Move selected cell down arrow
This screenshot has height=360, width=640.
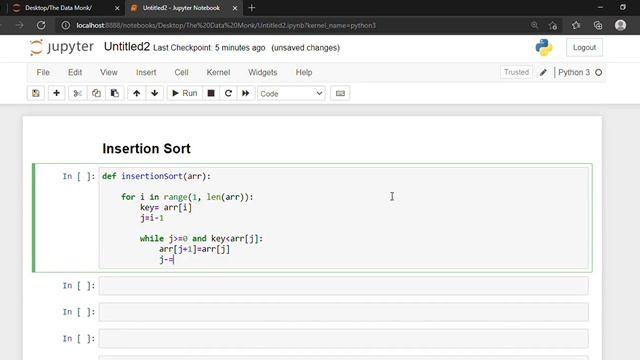[155, 93]
